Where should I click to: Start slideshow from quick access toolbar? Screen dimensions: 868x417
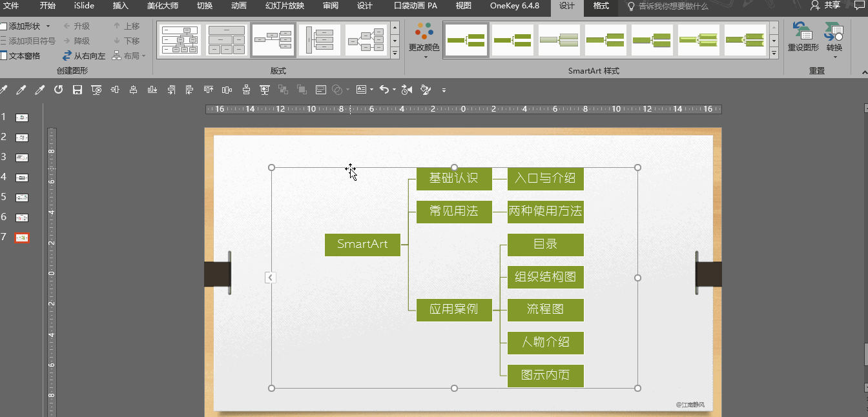[x=96, y=90]
